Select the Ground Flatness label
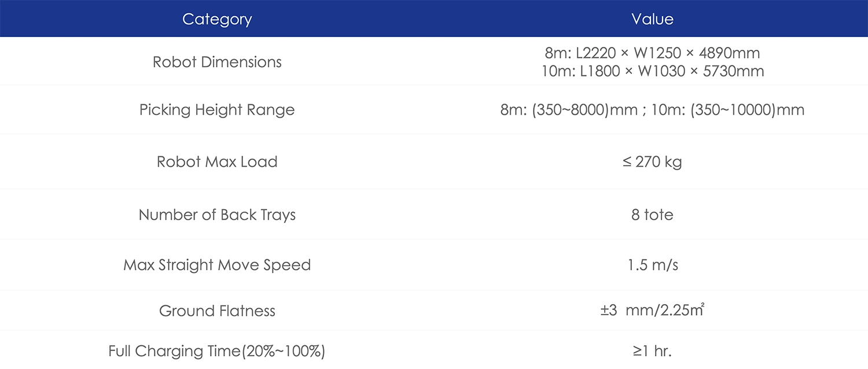868x369 pixels. [217, 311]
